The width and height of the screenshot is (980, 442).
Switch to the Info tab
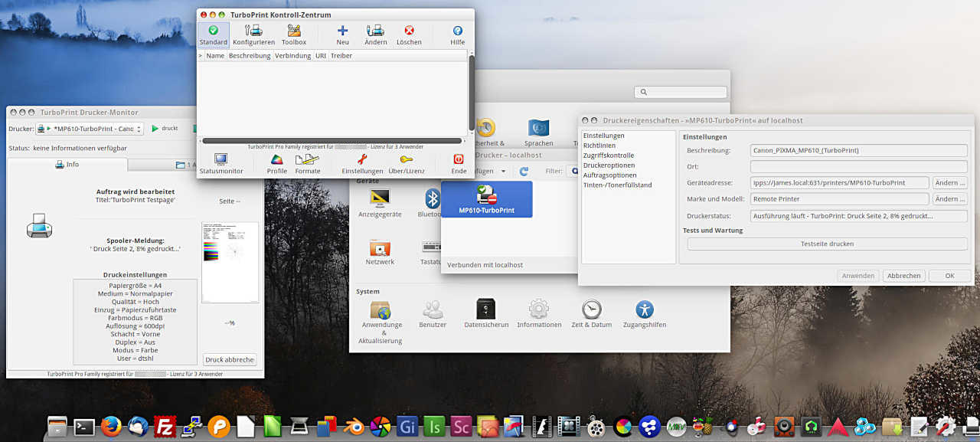(x=67, y=165)
